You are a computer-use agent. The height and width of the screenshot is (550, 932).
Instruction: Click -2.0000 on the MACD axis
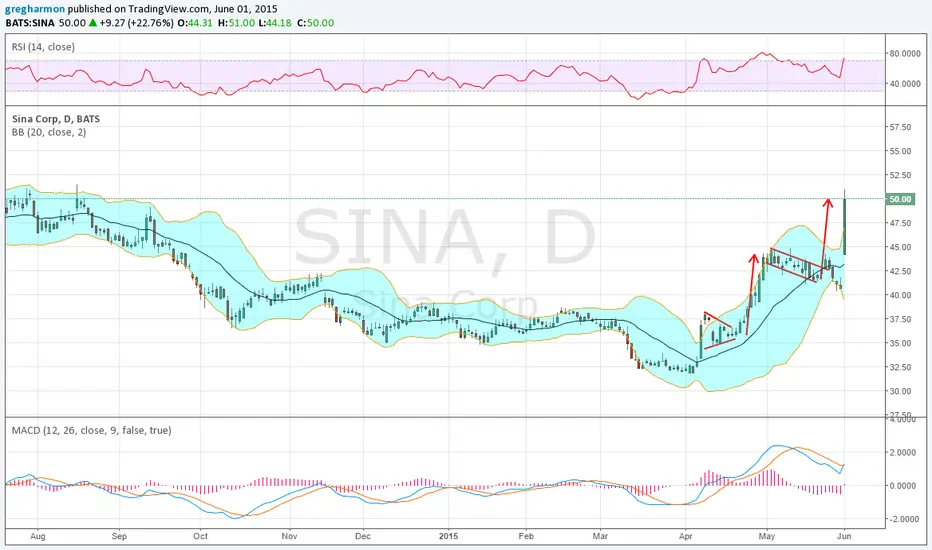click(902, 519)
